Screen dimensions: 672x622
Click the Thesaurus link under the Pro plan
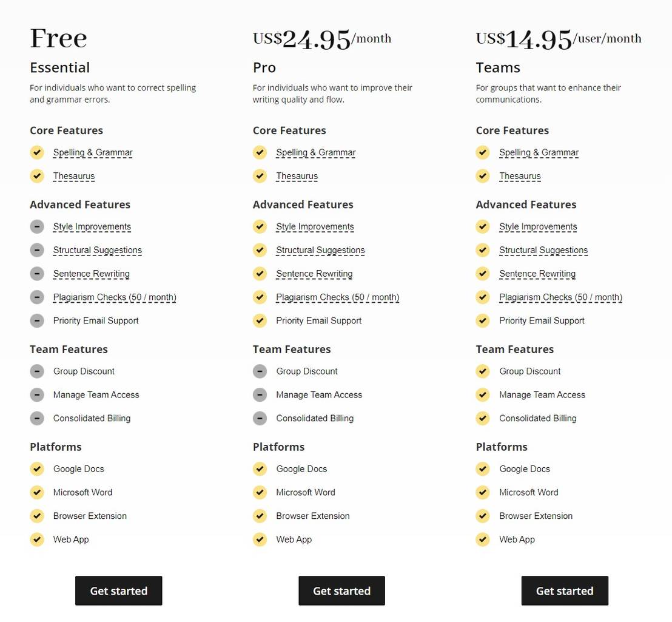(297, 176)
